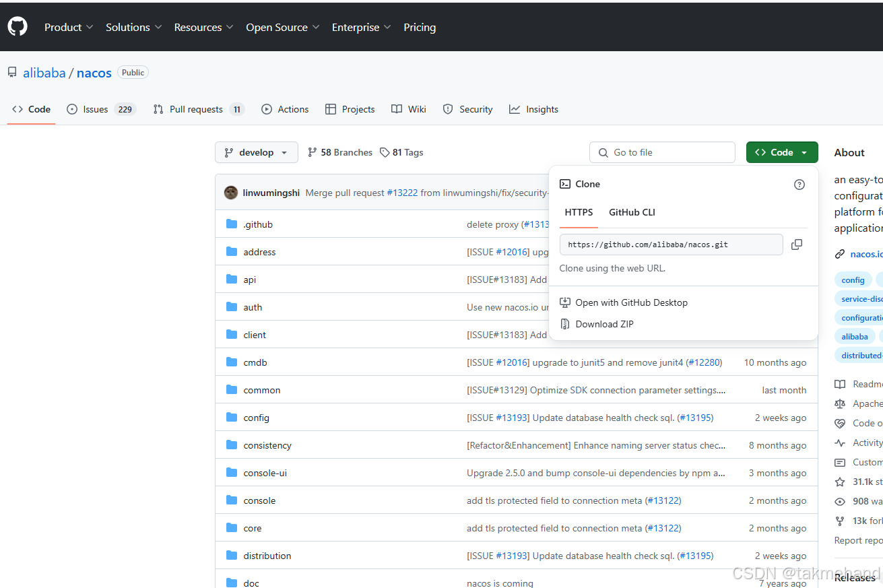Click the Readme book icon in About
Viewport: 883px width, 588px height.
840,384
